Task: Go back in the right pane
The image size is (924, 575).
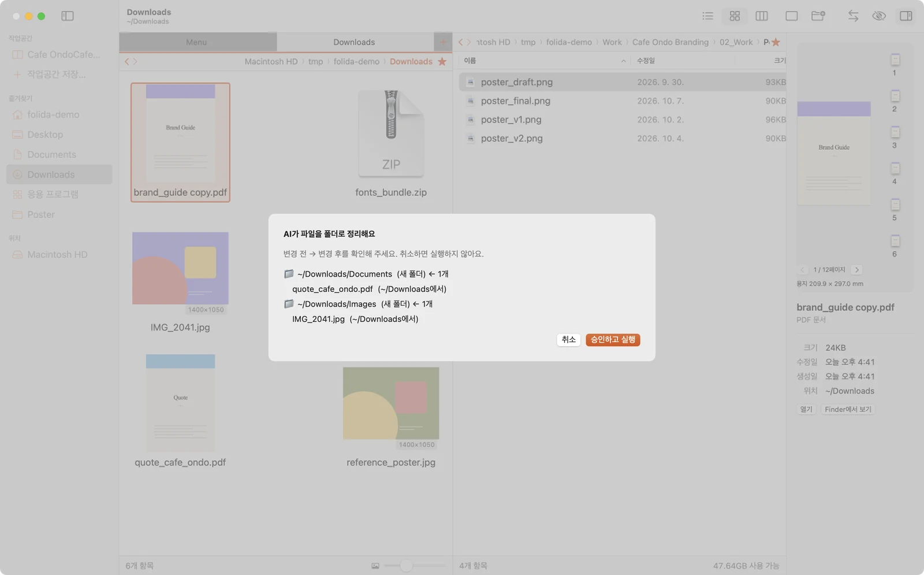Action: point(461,42)
